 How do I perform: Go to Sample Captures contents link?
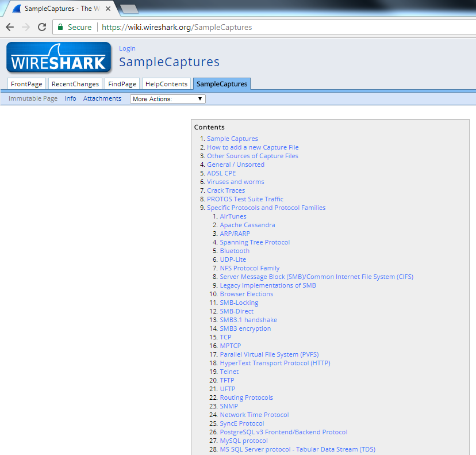232,139
